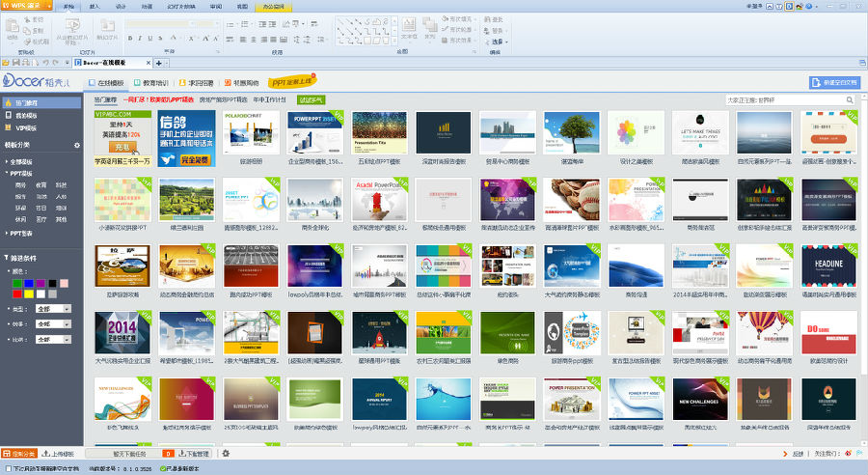Select the red color filter swatch

pyautogui.click(x=17, y=293)
